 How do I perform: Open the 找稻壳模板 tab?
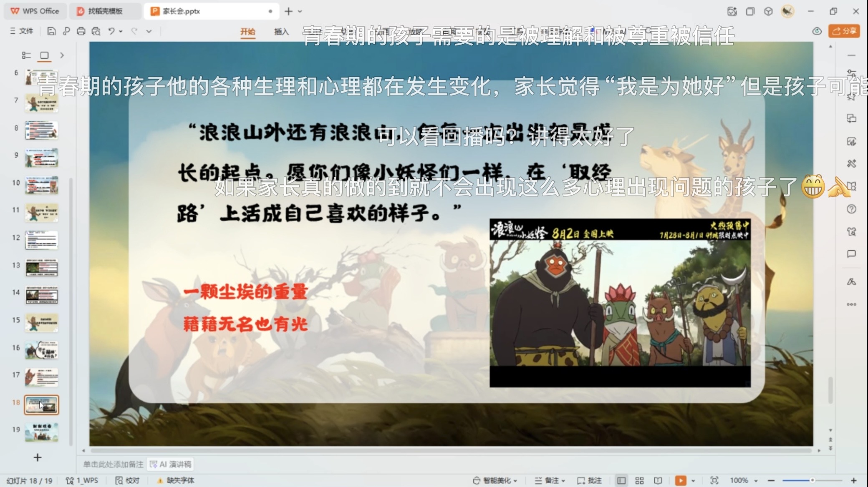point(105,11)
